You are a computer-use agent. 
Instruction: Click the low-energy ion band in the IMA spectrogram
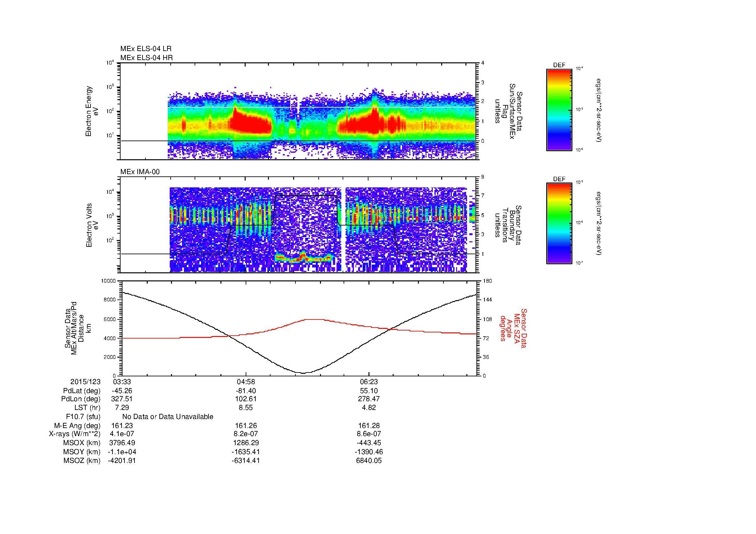click(303, 257)
